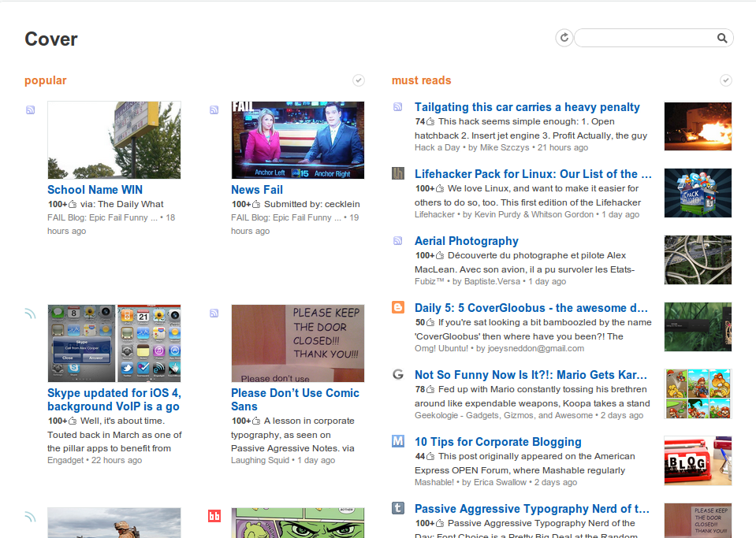
Task: Click the Lifehacker Pack box thumbnail
Action: click(698, 193)
